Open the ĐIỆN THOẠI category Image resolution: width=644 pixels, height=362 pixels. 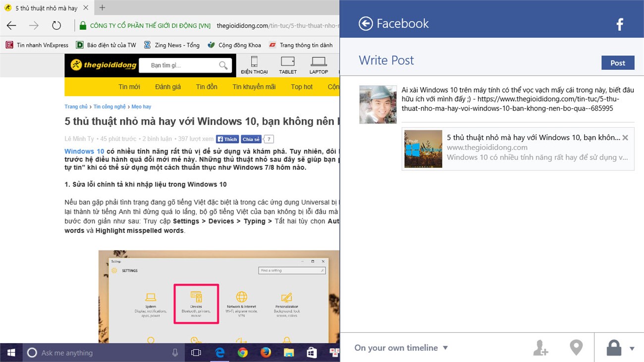[x=254, y=65]
